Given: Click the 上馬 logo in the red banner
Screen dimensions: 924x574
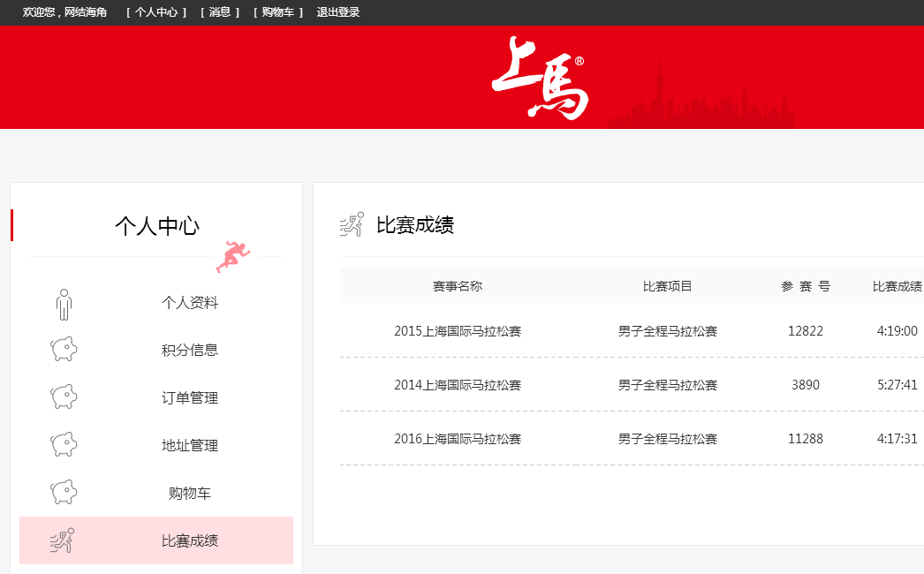Looking at the screenshot, I should (x=541, y=78).
